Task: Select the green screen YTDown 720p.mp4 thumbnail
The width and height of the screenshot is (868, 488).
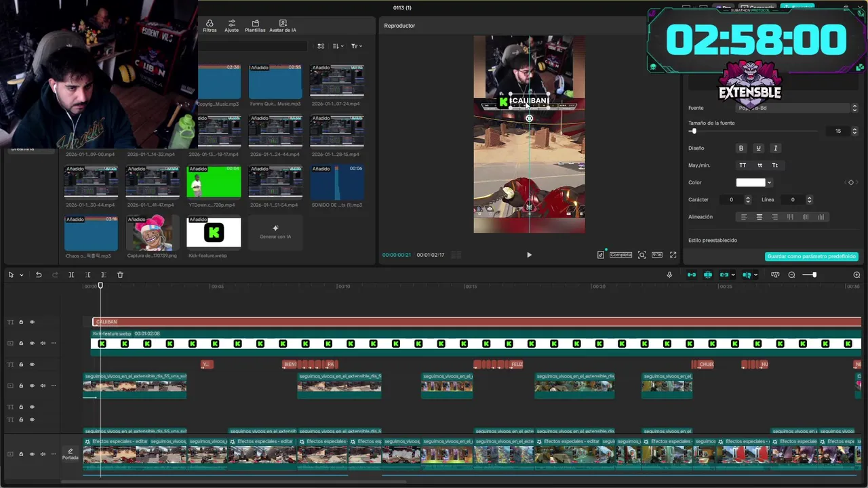Action: (214, 182)
